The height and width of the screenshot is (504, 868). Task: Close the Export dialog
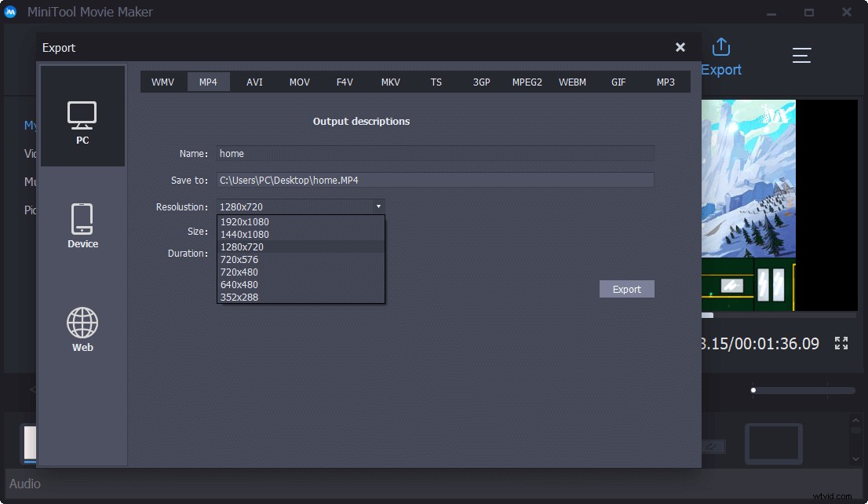coord(680,46)
